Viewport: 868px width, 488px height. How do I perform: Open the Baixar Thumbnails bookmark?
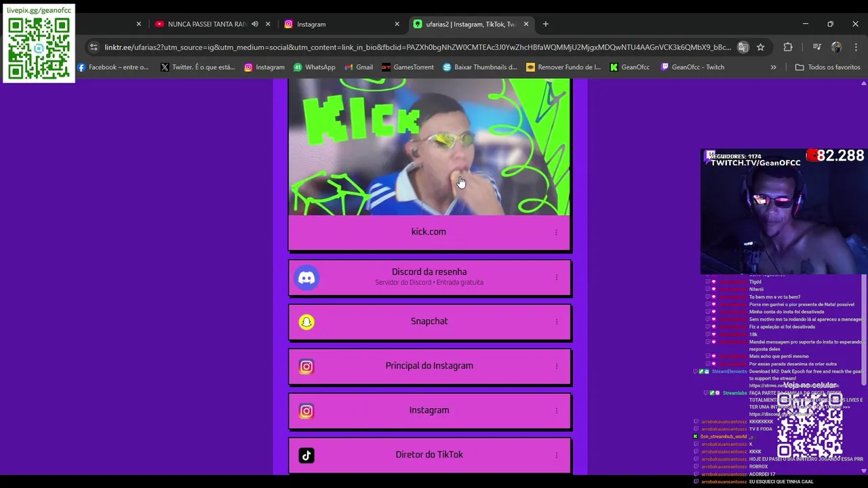click(480, 67)
